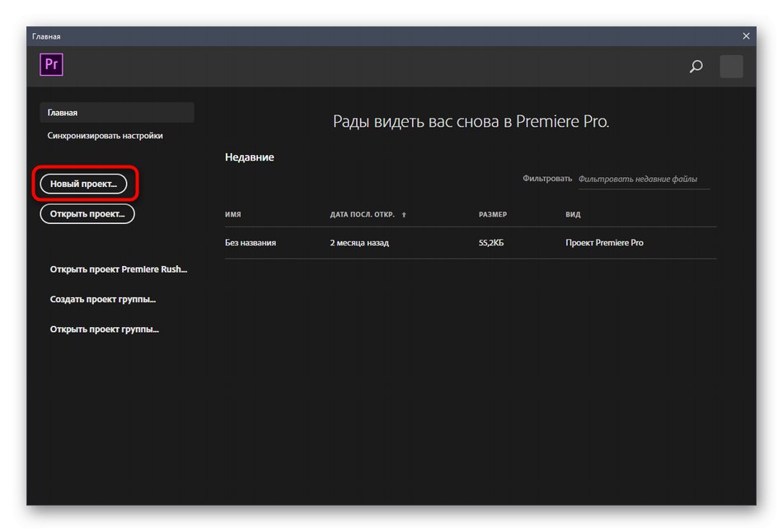The height and width of the screenshot is (532, 783).
Task: Click Создать проект группы link
Action: pyautogui.click(x=103, y=299)
